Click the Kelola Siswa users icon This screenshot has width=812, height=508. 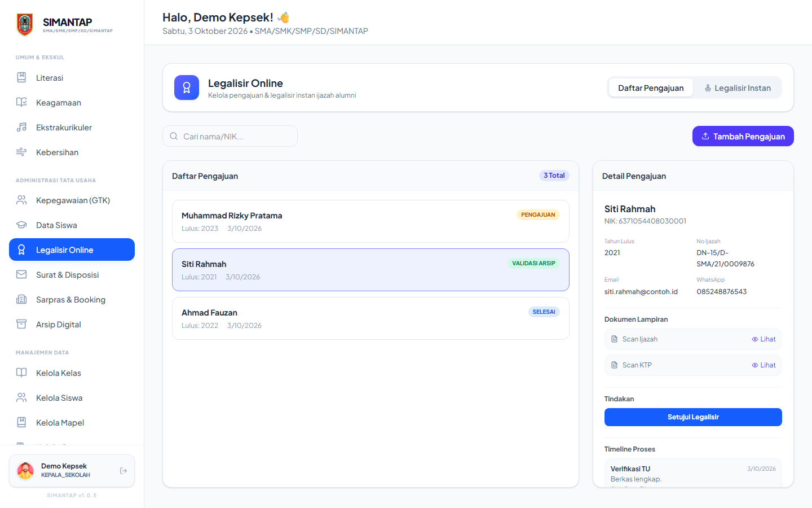point(21,398)
